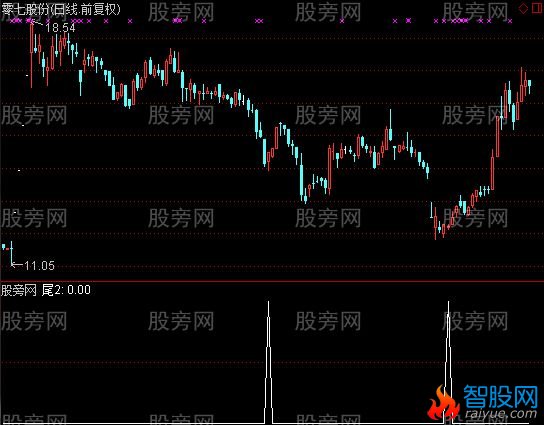544x425 pixels.
Task: Click the first white spike in the indicator panel
Action: click(269, 362)
